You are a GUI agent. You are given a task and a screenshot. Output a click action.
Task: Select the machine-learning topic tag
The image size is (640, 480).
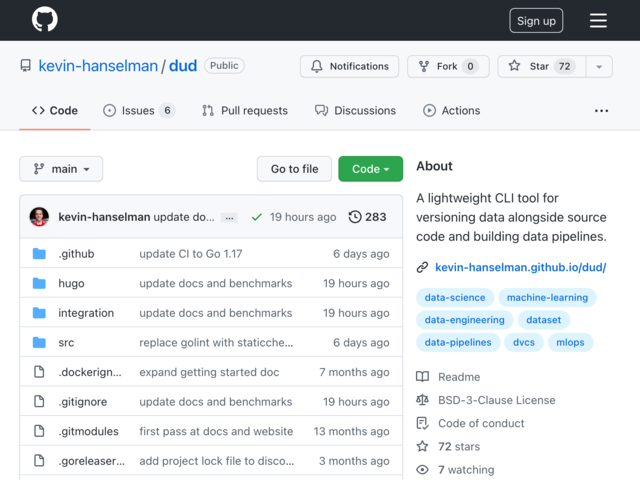click(547, 298)
